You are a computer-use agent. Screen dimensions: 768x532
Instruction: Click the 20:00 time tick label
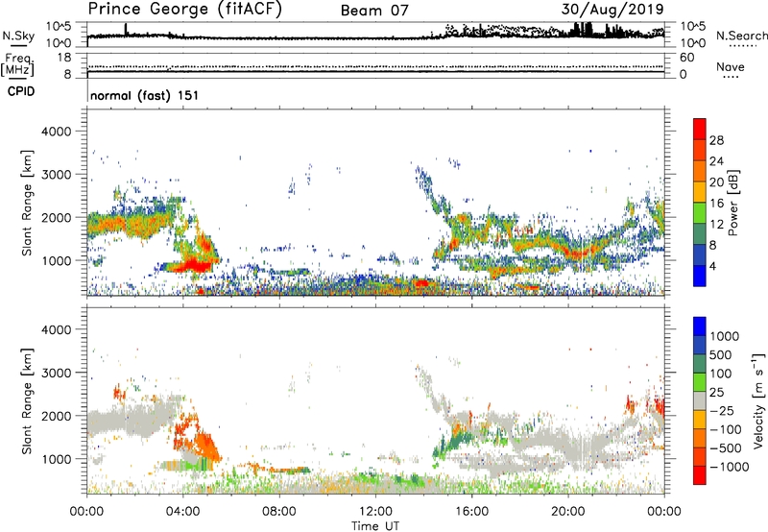coord(567,512)
